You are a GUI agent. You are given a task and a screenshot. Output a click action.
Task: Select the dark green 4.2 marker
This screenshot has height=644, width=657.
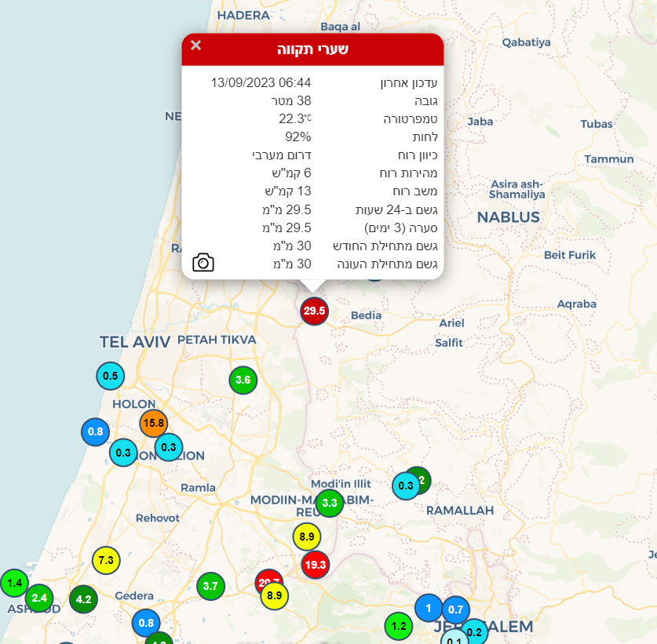(83, 599)
